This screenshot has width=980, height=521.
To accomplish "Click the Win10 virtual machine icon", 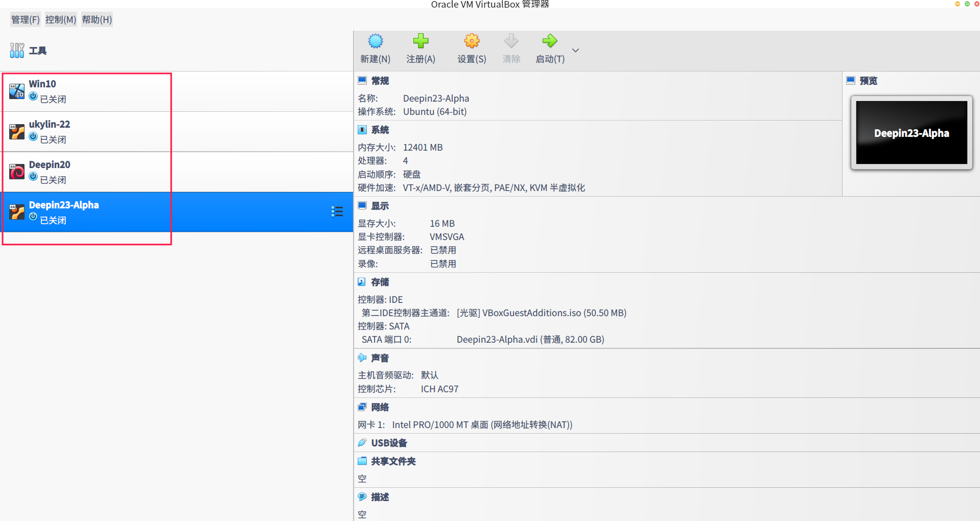I will click(x=17, y=91).
